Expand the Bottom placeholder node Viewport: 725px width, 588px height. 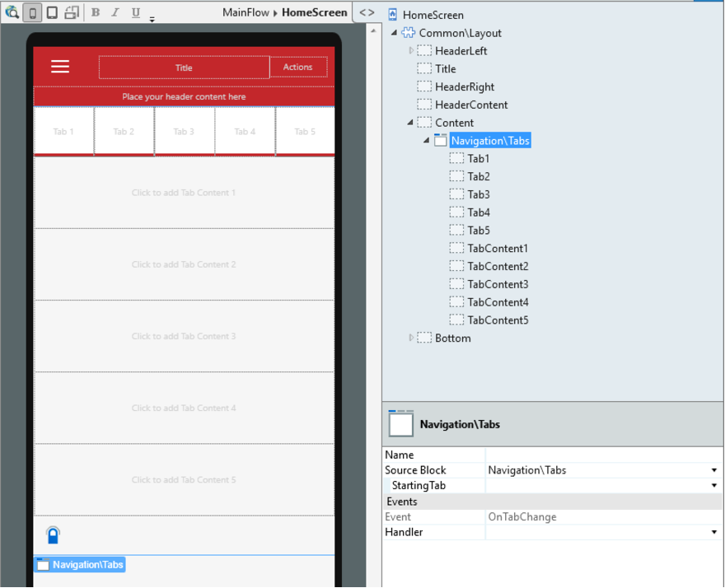[x=410, y=338]
